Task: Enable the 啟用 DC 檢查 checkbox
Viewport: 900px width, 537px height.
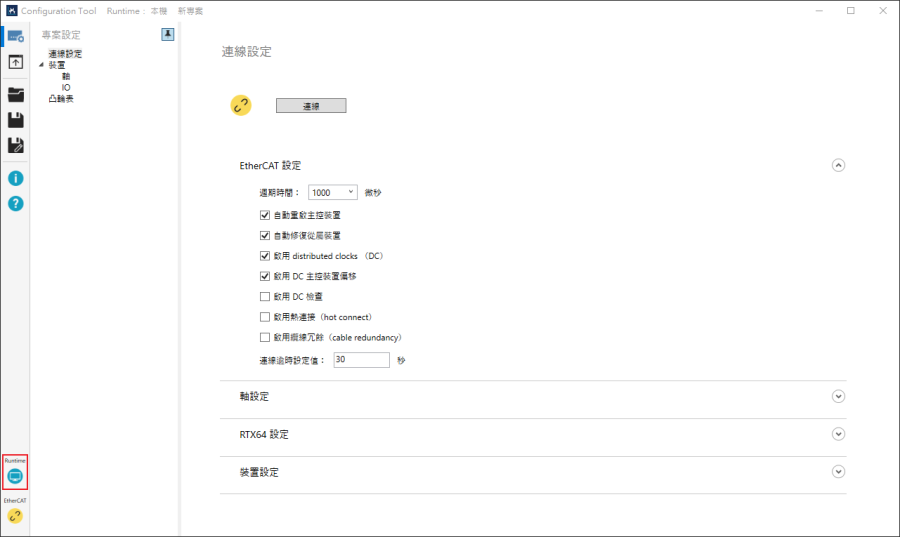Action: (265, 297)
